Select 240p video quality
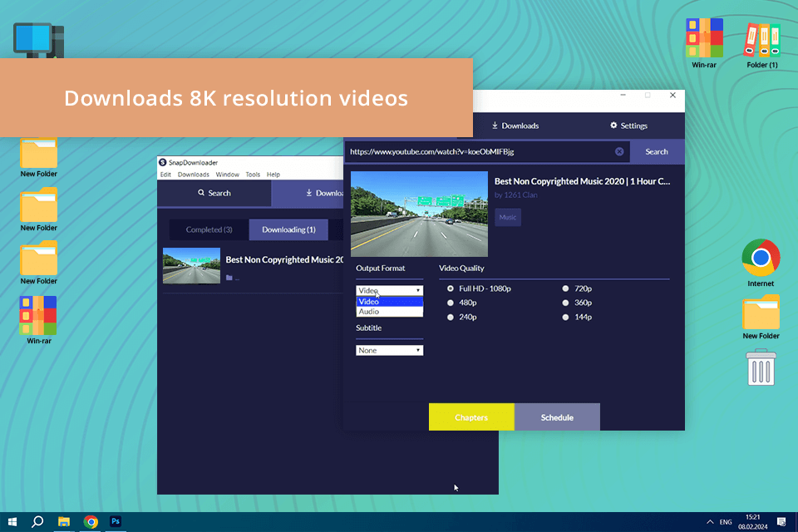Image resolution: width=798 pixels, height=532 pixels. click(x=451, y=317)
